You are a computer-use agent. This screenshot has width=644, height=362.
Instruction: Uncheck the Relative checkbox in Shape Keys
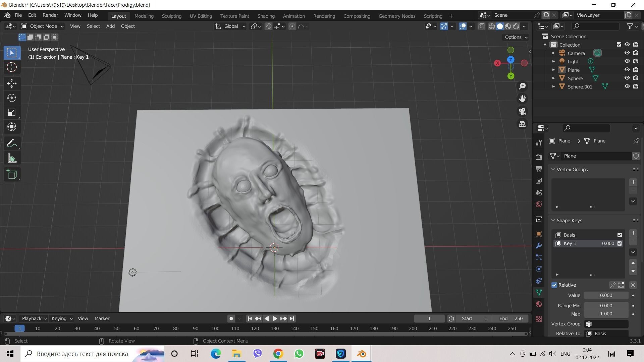(x=554, y=285)
